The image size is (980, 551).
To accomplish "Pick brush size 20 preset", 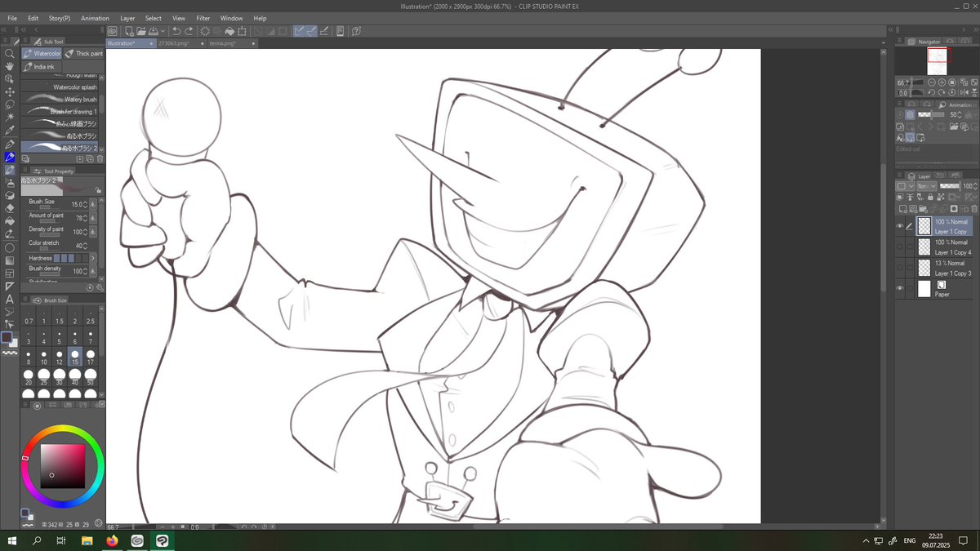I will point(29,378).
